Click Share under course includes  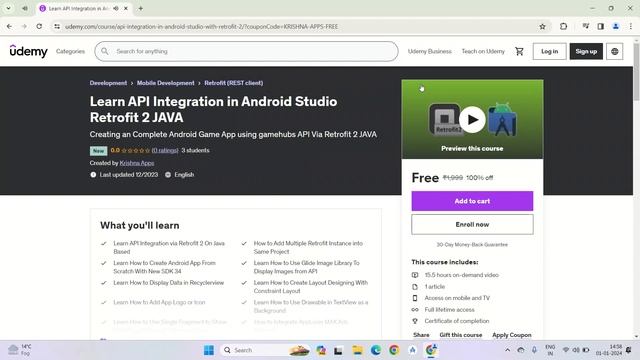pyautogui.click(x=421, y=335)
